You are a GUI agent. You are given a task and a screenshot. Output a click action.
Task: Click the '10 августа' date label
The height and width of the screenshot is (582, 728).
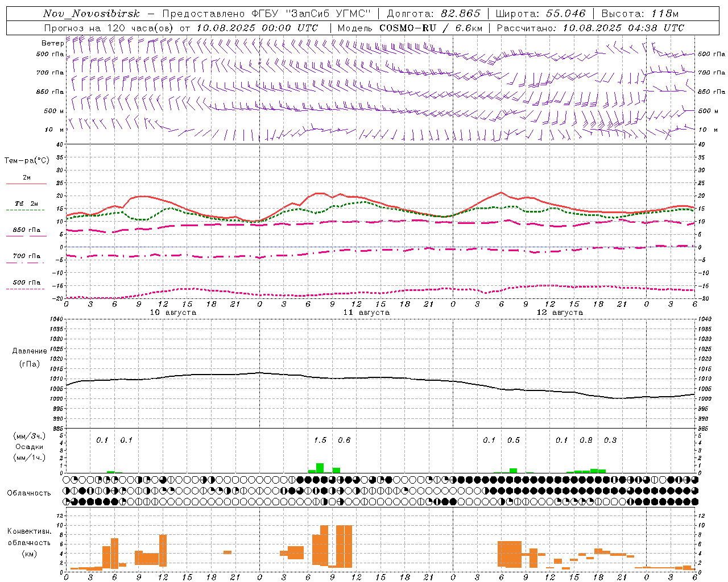pos(173,313)
